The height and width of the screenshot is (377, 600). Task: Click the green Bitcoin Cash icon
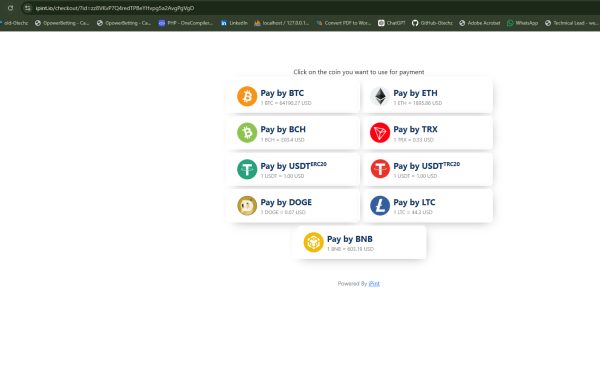(247, 132)
